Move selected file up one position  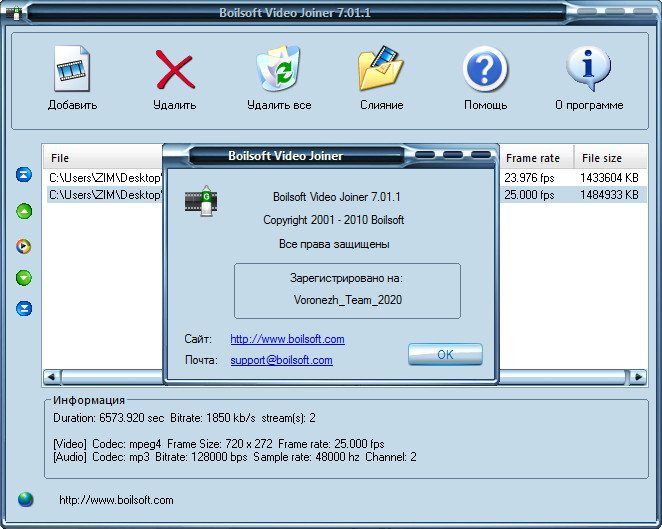24,211
